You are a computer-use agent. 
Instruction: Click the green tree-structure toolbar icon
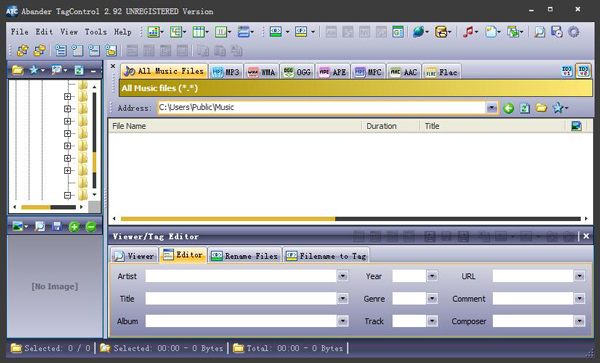[176, 32]
